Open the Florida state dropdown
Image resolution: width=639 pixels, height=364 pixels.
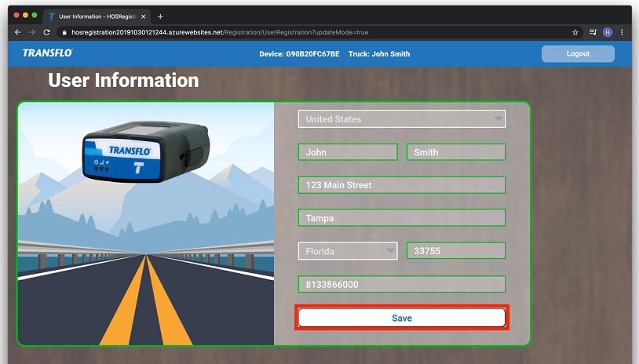[348, 251]
